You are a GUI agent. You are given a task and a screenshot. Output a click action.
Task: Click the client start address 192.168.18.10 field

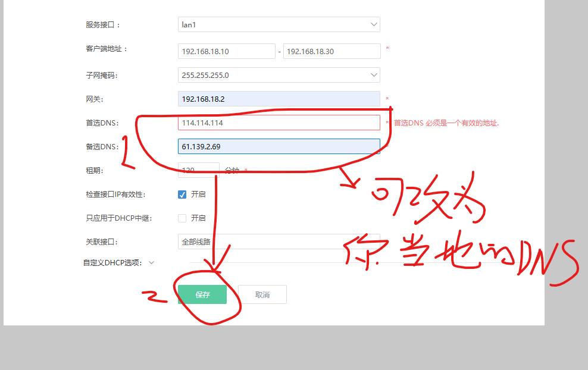(x=226, y=51)
